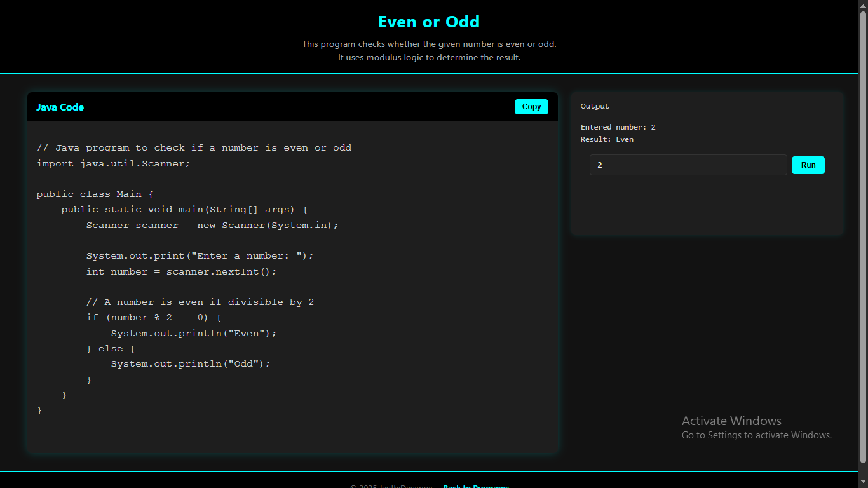Select the Even or Odd page title
The width and height of the screenshot is (868, 488).
[429, 22]
